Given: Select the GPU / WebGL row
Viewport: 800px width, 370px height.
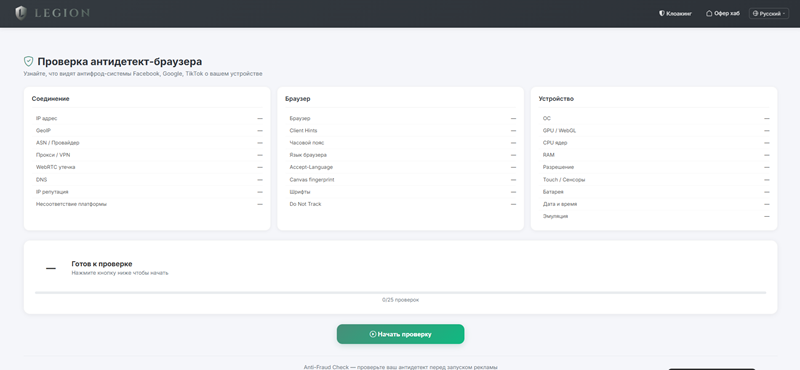Looking at the screenshot, I should (654, 131).
